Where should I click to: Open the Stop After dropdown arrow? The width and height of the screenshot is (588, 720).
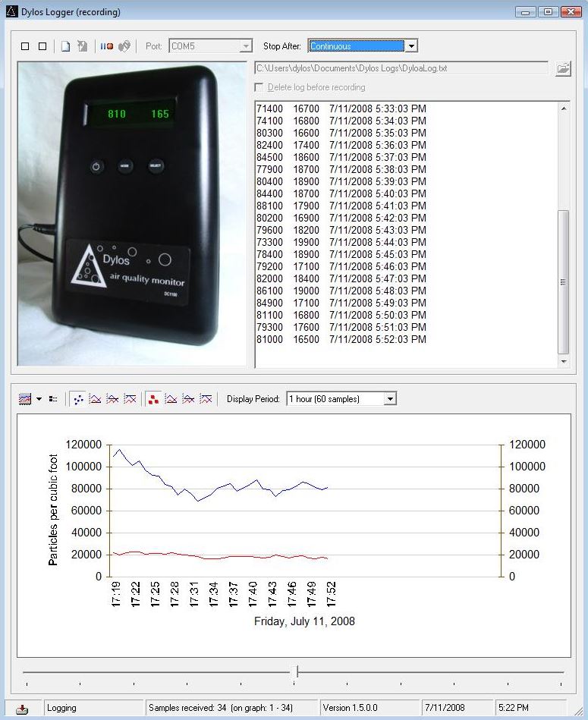411,46
